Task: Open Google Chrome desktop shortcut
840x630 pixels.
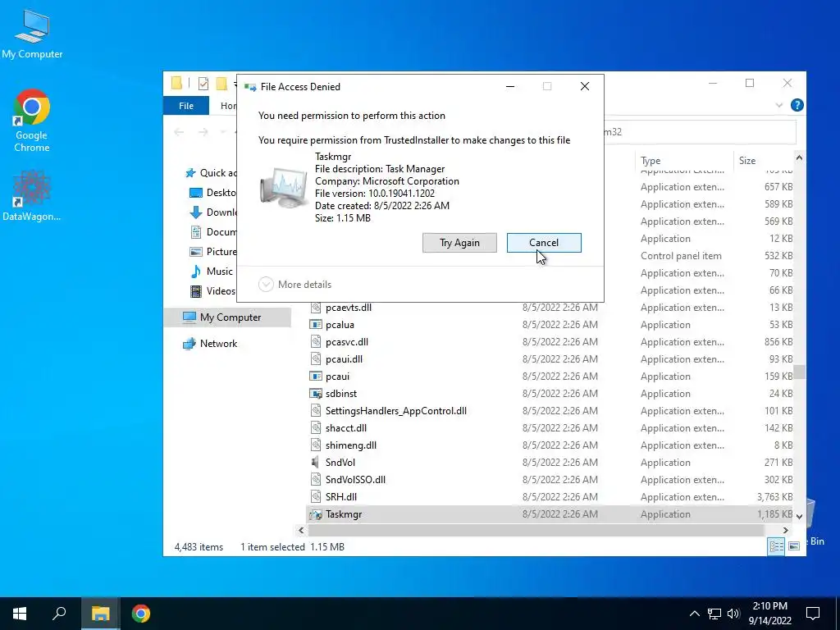Action: [x=32, y=121]
